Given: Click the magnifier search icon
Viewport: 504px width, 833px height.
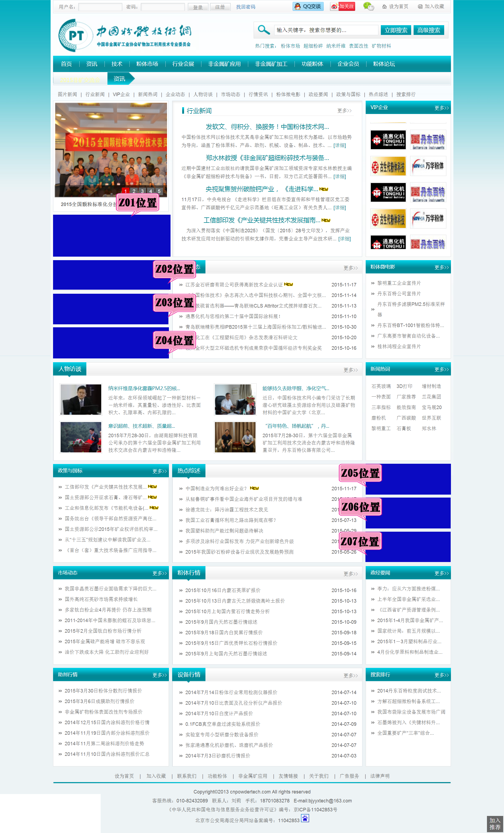Looking at the screenshot, I should click(263, 30).
